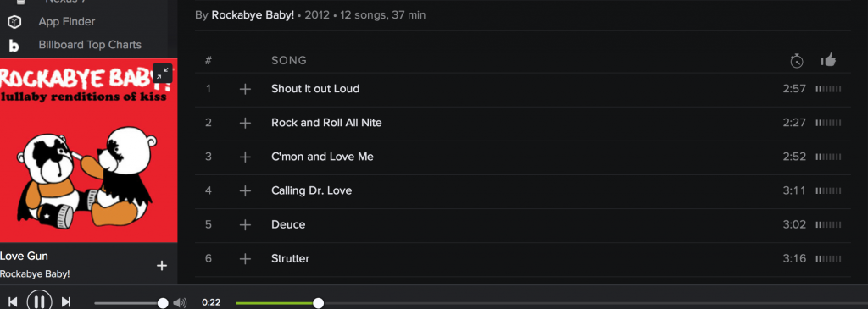Sort by the duration clock header
868x309 pixels.
point(797,60)
